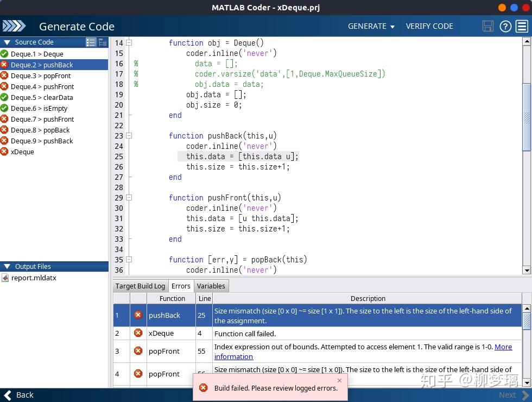Click the error icon in xDeque errors row
The width and height of the screenshot is (532, 402).
click(138, 332)
